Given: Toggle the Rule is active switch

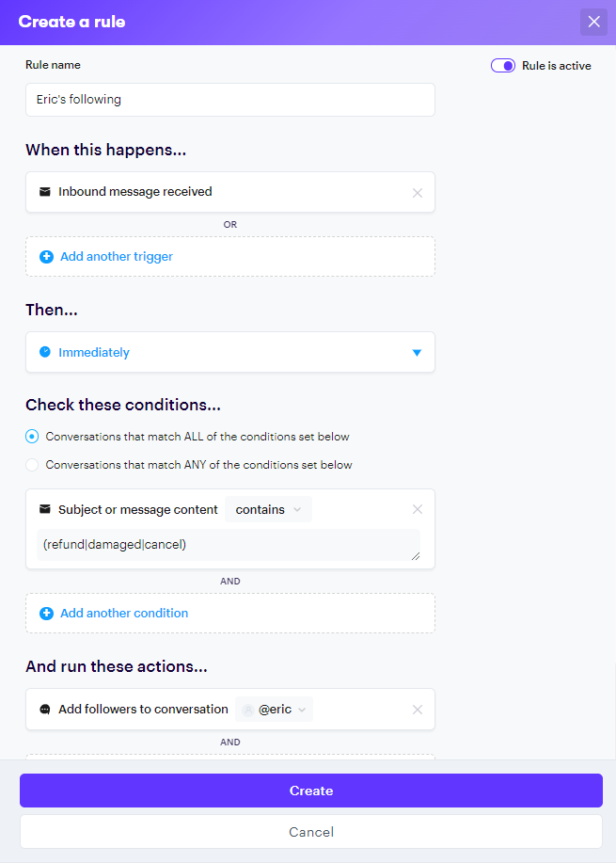Looking at the screenshot, I should tap(503, 66).
